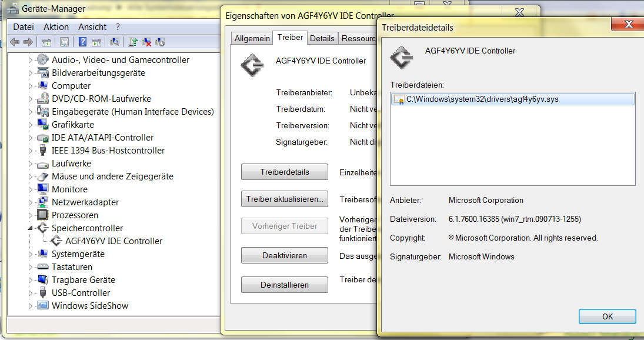Expand the Monitore node
The image size is (644, 340).
coord(31,189)
